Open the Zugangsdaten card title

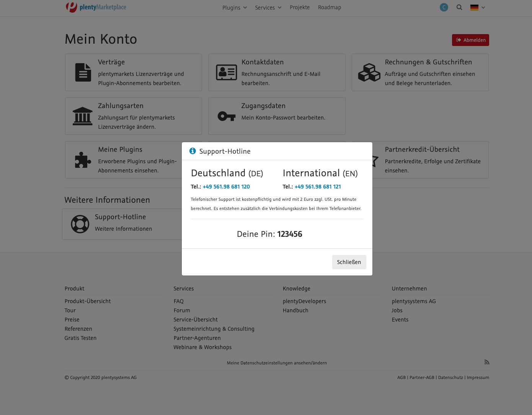[x=263, y=106]
